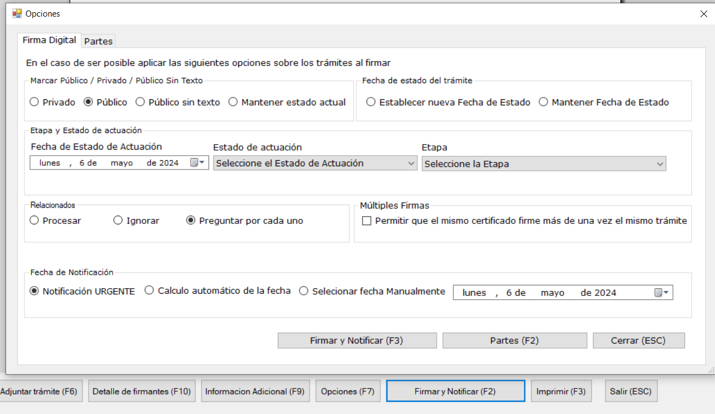715x414 pixels.
Task: Click the Partes (F2) button
Action: (514, 341)
